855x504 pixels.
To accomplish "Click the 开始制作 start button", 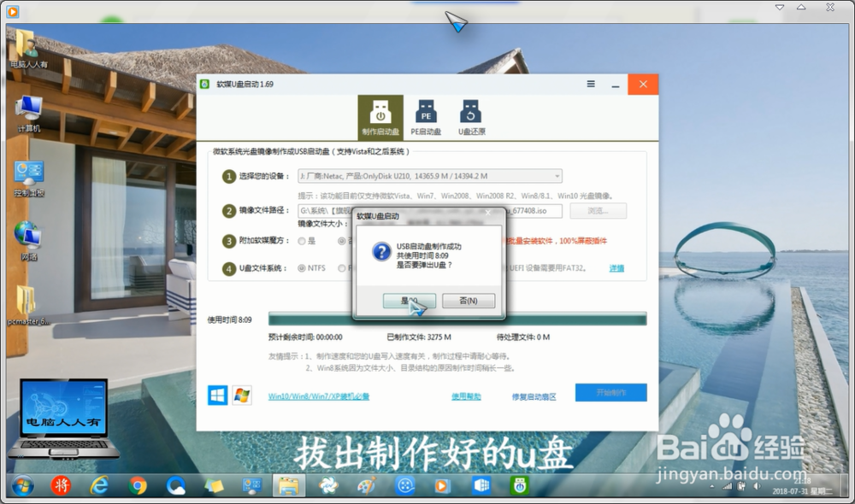I will pyautogui.click(x=610, y=392).
